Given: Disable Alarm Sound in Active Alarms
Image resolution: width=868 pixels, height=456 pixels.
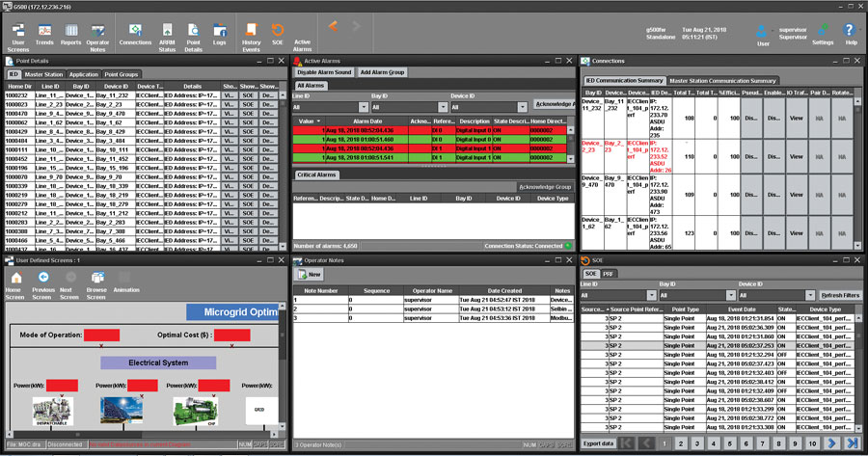Looking at the screenshot, I should tap(324, 72).
